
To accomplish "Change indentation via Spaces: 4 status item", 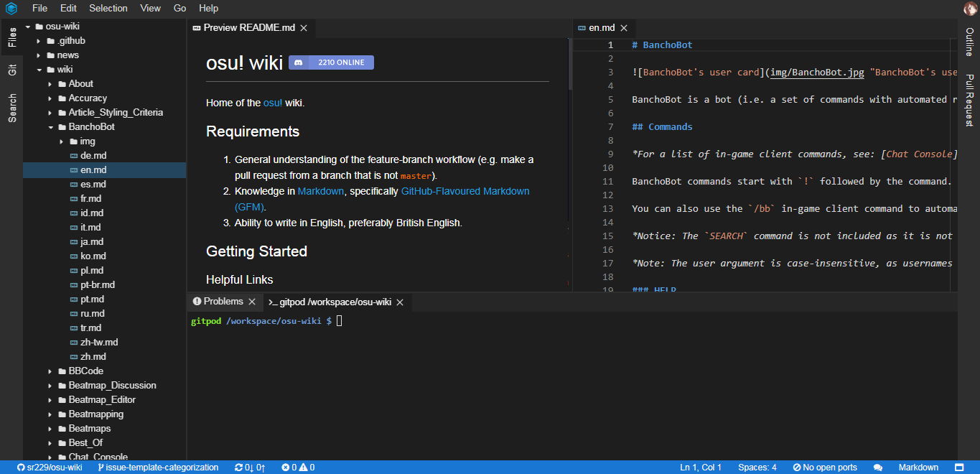I will pyautogui.click(x=757, y=468).
